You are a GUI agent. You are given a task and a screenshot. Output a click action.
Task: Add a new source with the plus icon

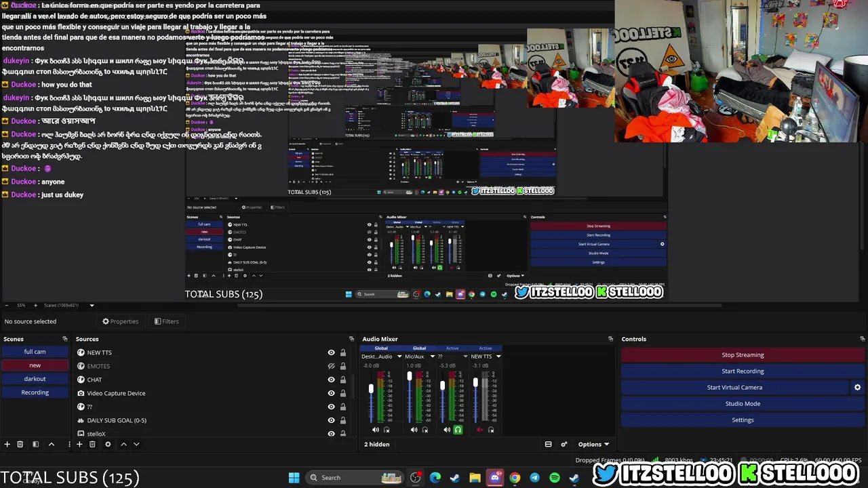(x=79, y=445)
